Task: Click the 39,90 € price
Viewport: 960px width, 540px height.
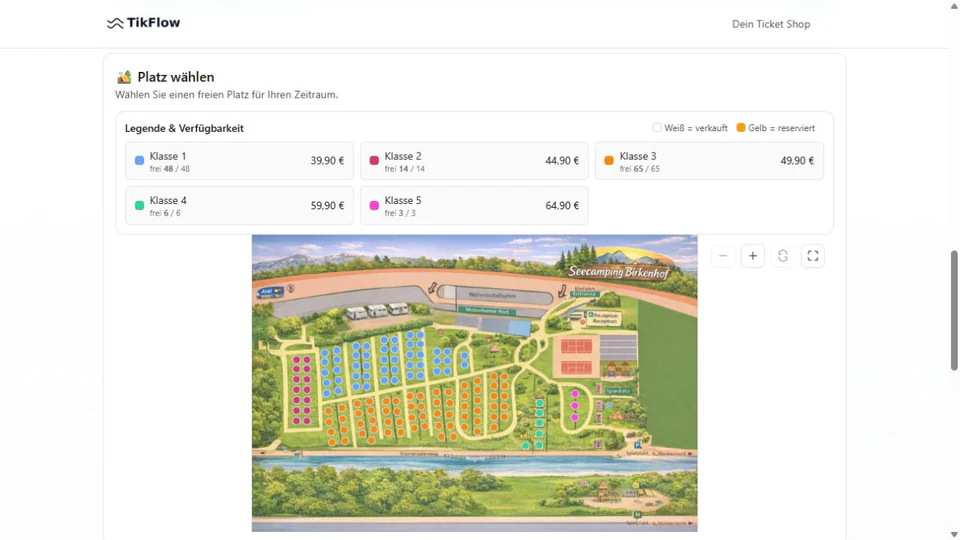Action: [327, 161]
